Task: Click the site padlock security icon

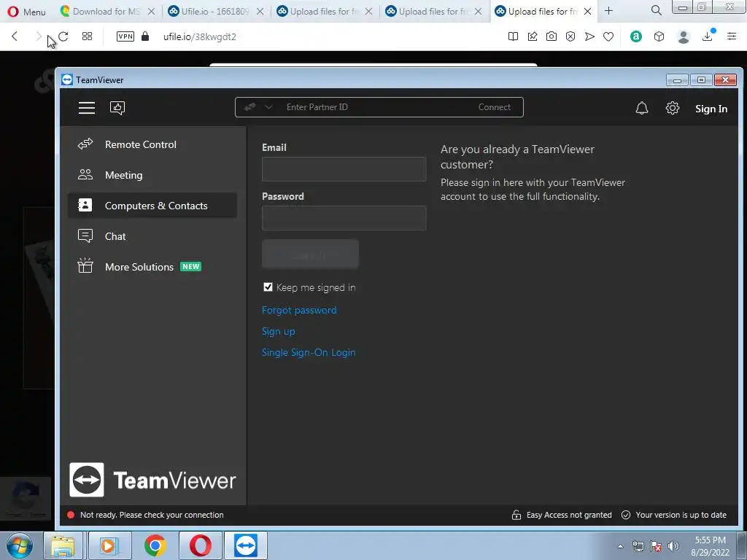Action: pos(145,36)
